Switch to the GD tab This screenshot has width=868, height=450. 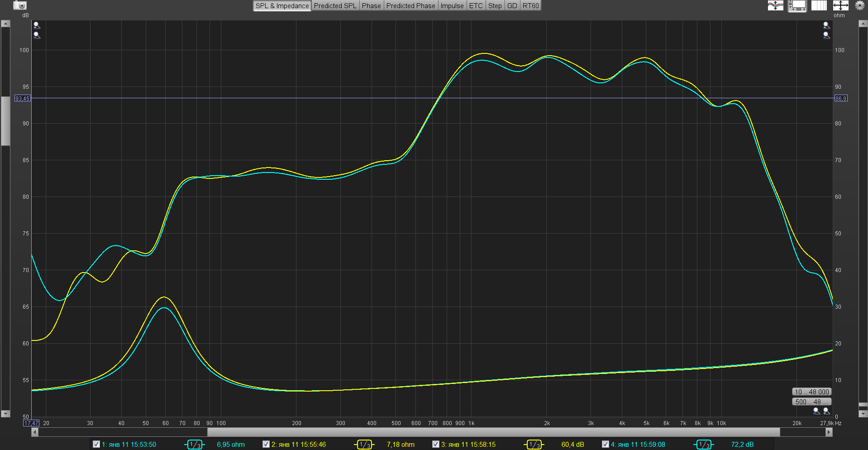click(512, 6)
